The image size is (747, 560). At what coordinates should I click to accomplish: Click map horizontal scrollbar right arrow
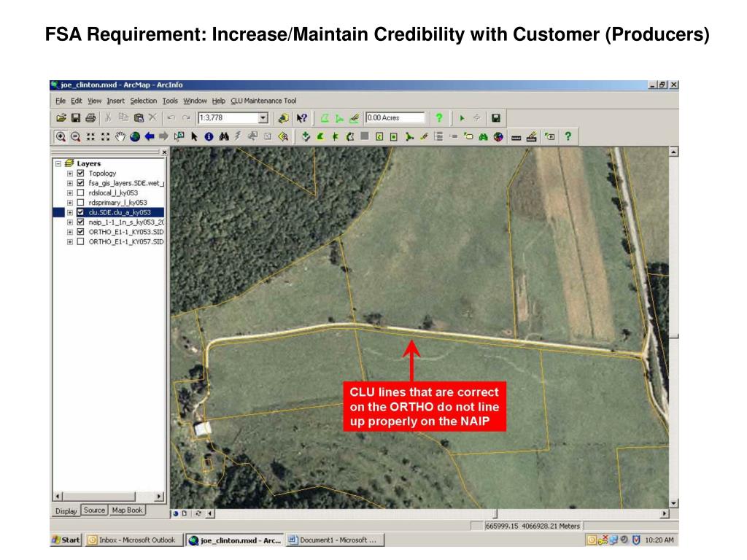coord(665,514)
